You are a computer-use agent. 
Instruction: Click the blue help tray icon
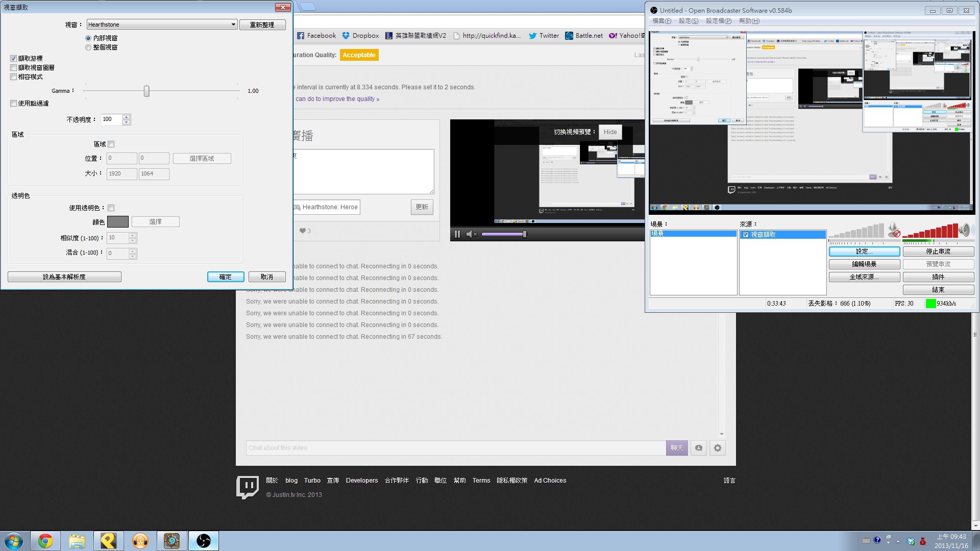[877, 540]
